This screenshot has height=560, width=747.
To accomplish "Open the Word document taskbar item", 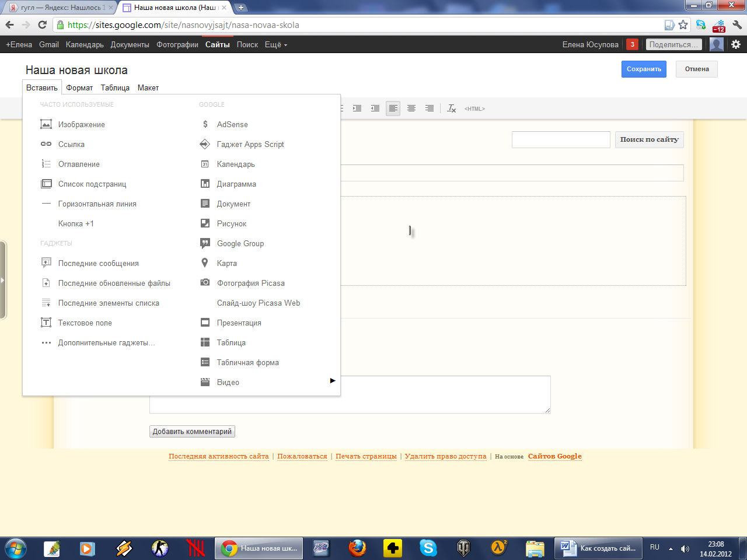I will [598, 548].
